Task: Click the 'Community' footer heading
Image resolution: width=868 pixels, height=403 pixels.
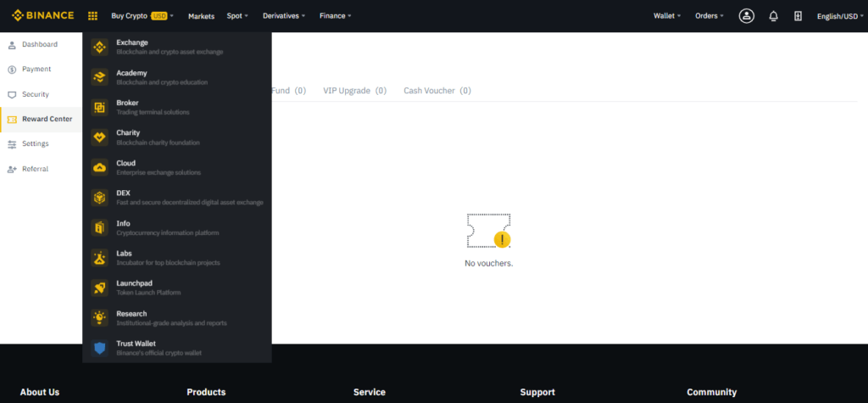Action: [x=712, y=392]
